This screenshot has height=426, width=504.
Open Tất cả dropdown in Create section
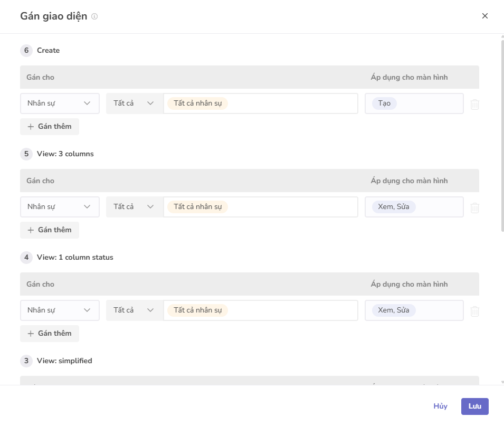(x=134, y=103)
